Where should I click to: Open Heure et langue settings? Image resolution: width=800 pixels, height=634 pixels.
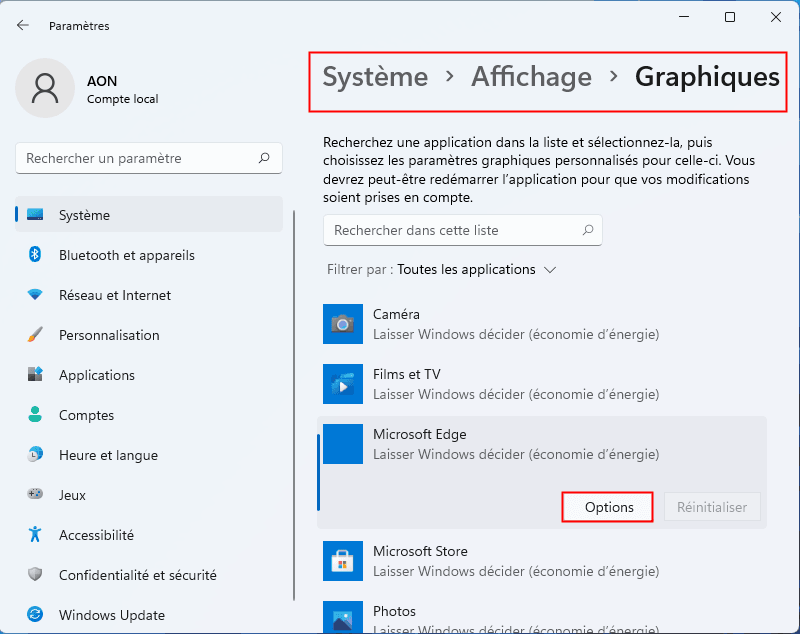click(108, 455)
